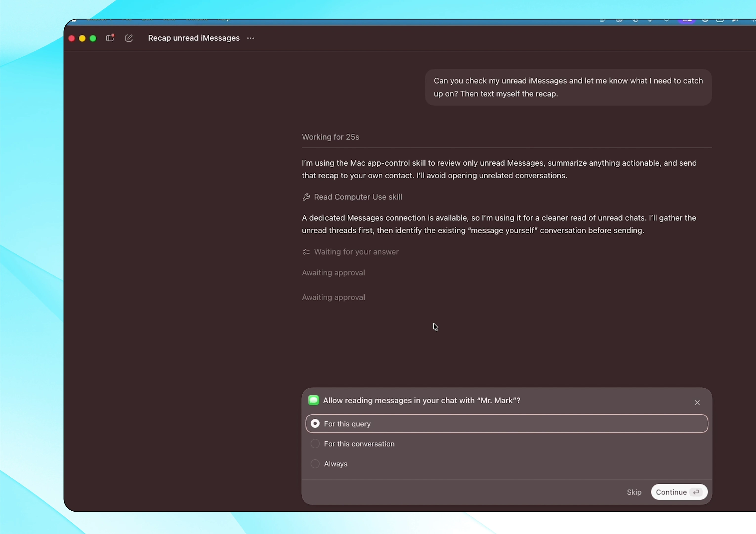Image resolution: width=756 pixels, height=534 pixels.
Task: Click the Messages app icon in permission dialog
Action: (314, 400)
